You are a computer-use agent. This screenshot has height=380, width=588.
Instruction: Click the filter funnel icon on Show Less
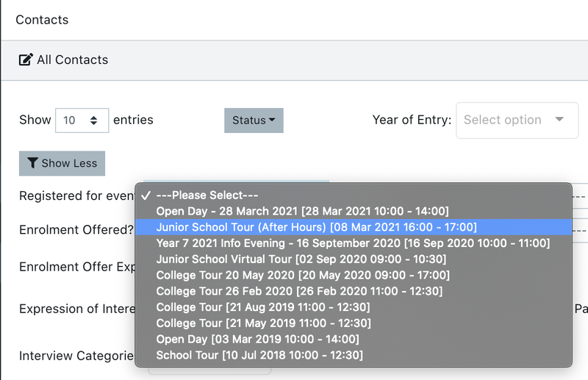(x=32, y=163)
